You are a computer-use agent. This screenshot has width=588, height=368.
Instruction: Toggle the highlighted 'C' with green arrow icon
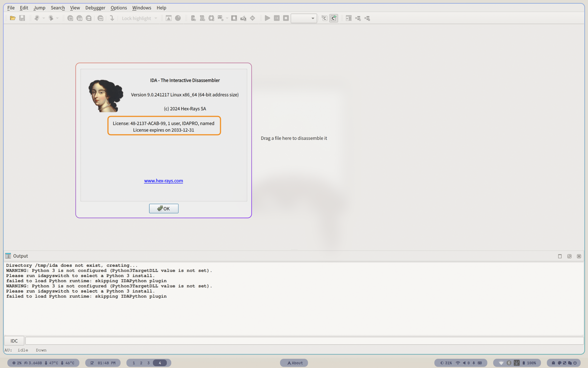pyautogui.click(x=334, y=18)
